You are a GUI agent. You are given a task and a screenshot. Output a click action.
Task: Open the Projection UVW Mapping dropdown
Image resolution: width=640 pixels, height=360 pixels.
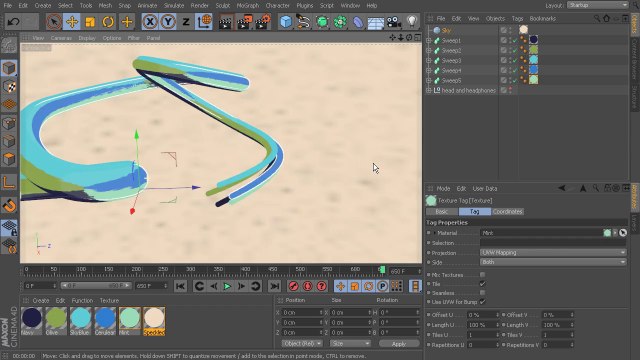click(x=553, y=253)
